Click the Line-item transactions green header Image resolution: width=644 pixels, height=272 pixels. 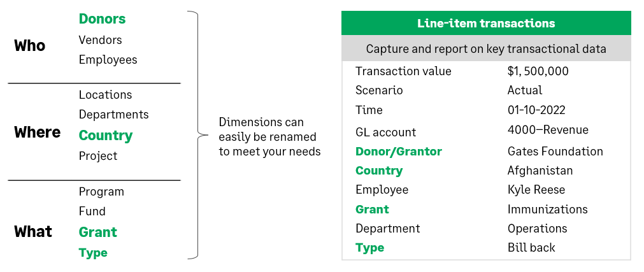(x=486, y=24)
